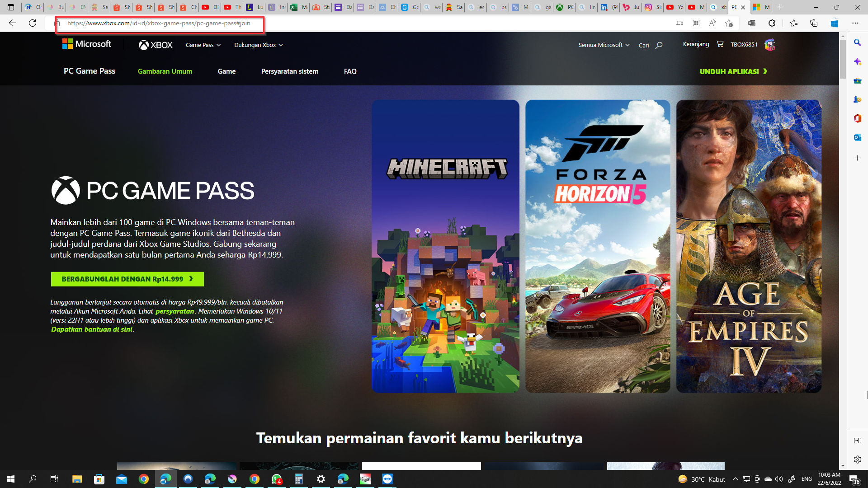Show hidden system tray icons chevron
Screen dimensions: 868x488
point(735,479)
